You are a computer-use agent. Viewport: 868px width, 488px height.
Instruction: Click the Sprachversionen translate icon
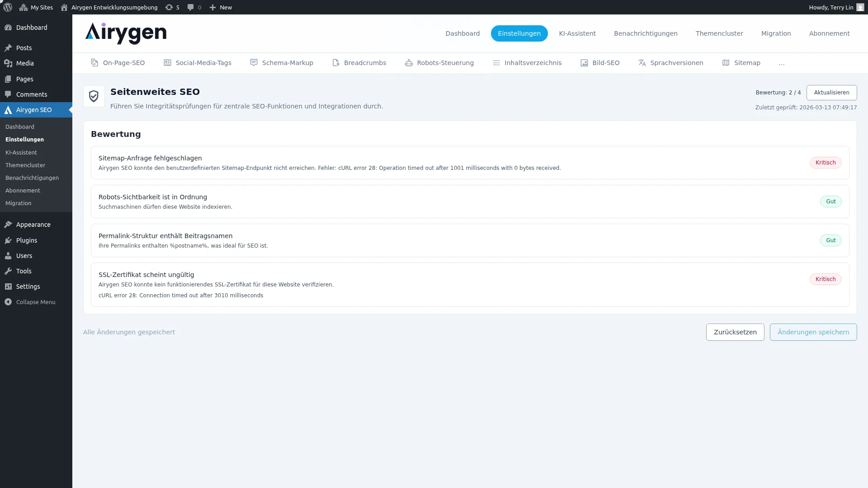[642, 63]
